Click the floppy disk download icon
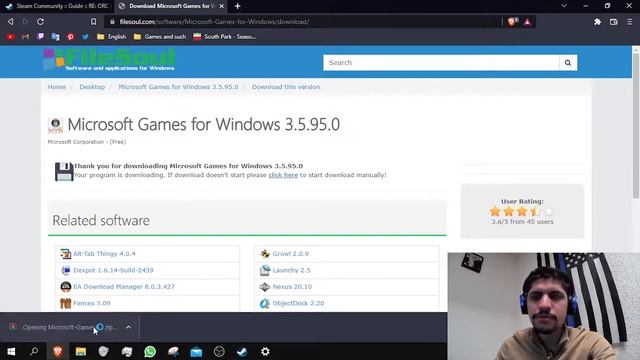 (64, 171)
